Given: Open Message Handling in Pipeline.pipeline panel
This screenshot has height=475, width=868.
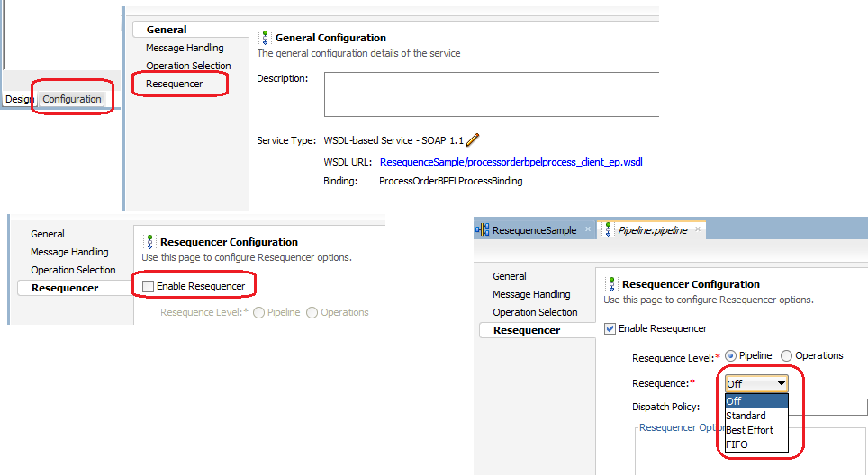Looking at the screenshot, I should [531, 294].
